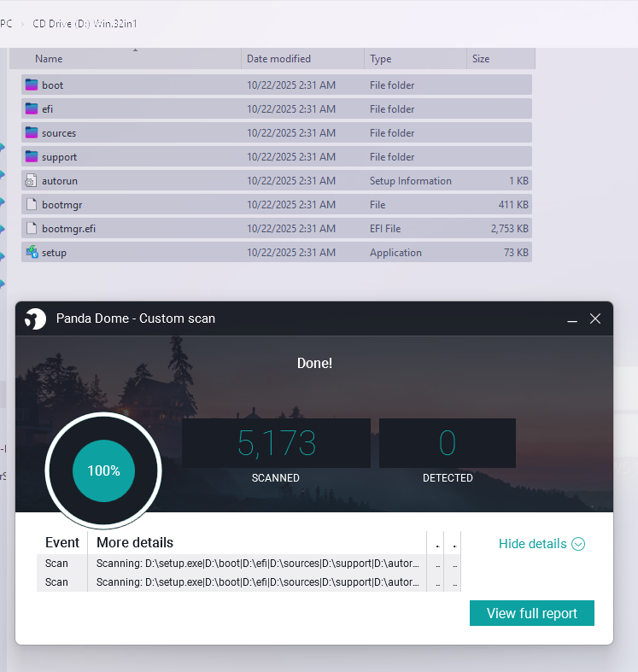Image resolution: width=638 pixels, height=672 pixels.
Task: Click the Hide details link text
Action: pos(533,544)
